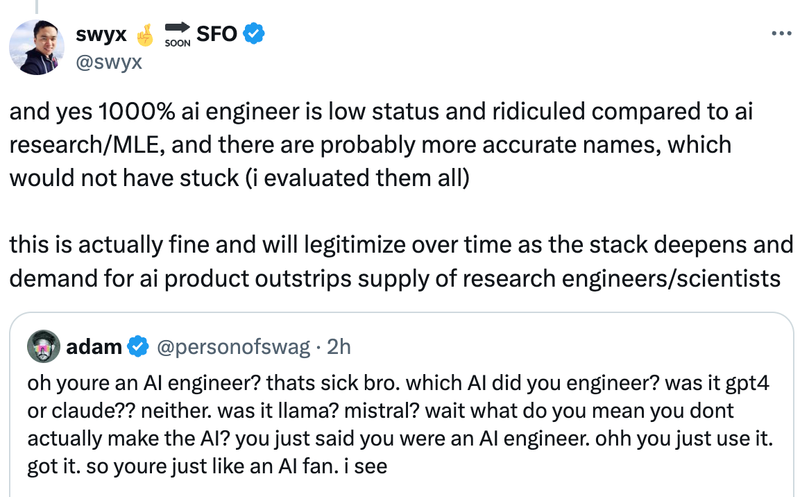Click the 'got it. so youre just like' line
800x497 pixels.
pyautogui.click(x=207, y=466)
